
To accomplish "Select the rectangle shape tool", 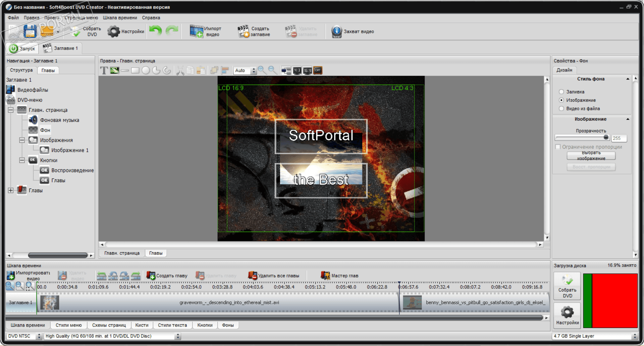I will [135, 70].
